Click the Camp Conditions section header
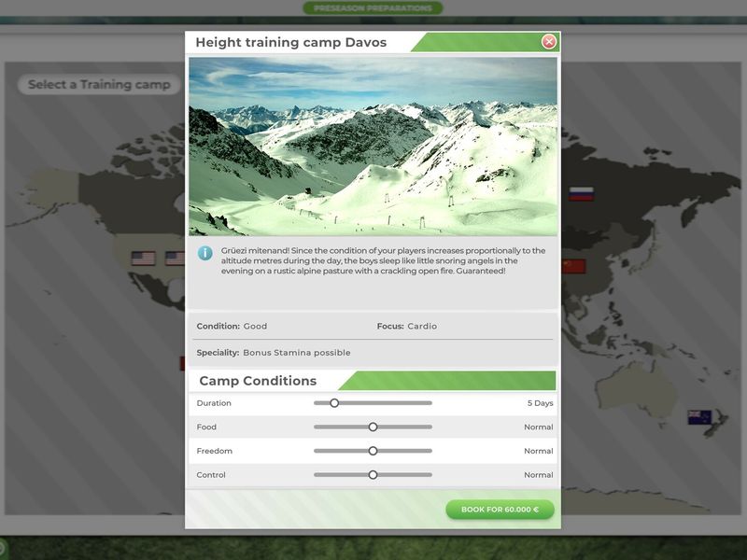 point(258,381)
